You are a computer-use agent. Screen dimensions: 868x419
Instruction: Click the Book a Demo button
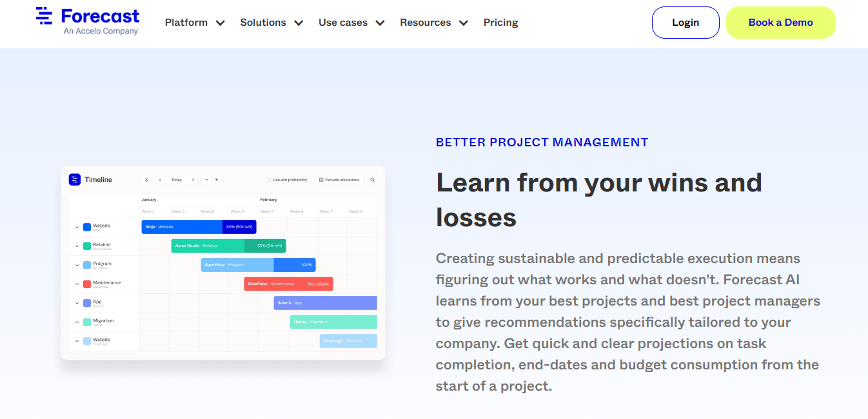click(x=780, y=23)
